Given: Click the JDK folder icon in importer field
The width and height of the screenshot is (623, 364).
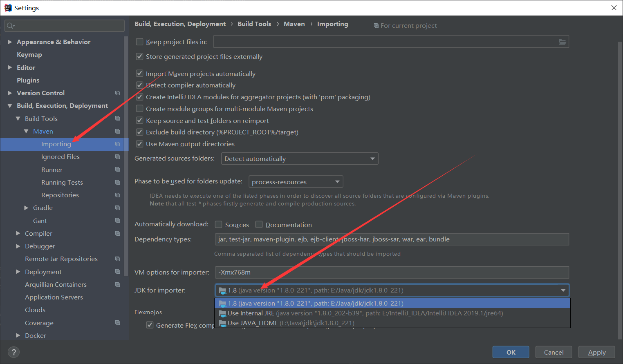Looking at the screenshot, I should 222,290.
